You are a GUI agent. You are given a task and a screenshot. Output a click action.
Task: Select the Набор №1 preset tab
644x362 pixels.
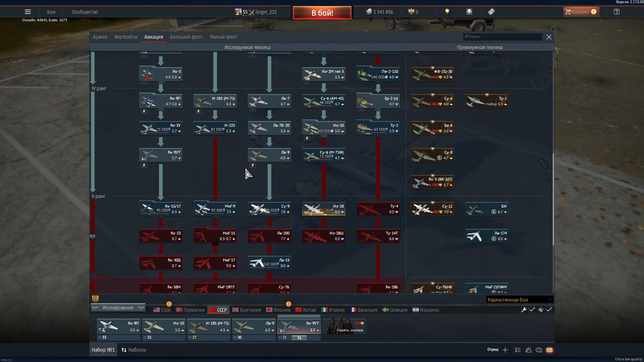click(103, 350)
